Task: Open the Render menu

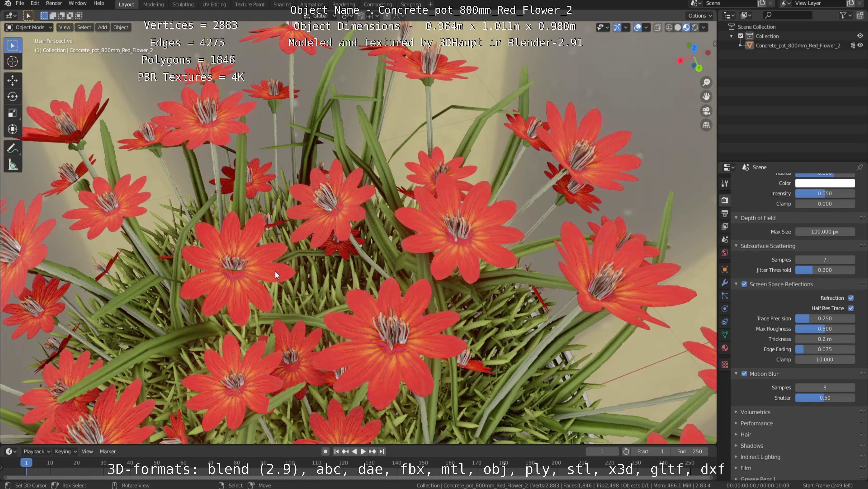Action: [54, 3]
